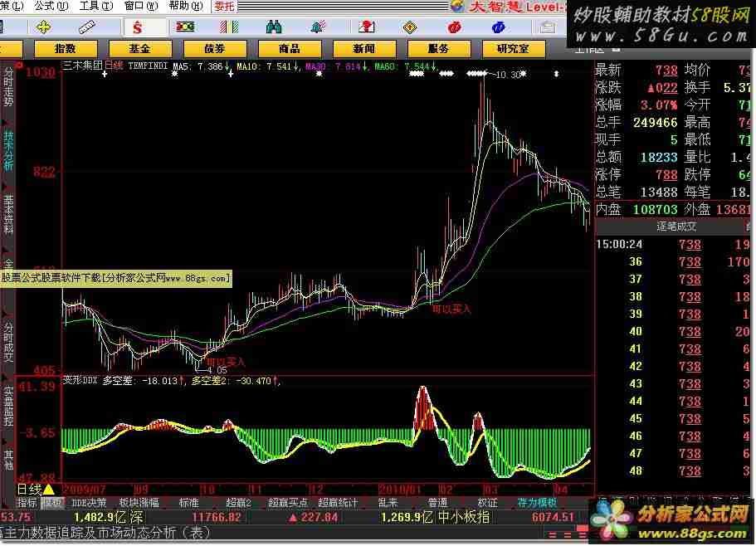
Task: Click the 逐笔成交 panel header
Action: 676,227
